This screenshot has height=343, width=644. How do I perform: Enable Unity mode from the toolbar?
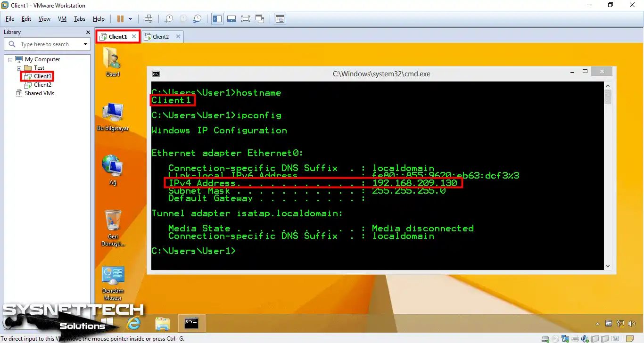point(259,19)
